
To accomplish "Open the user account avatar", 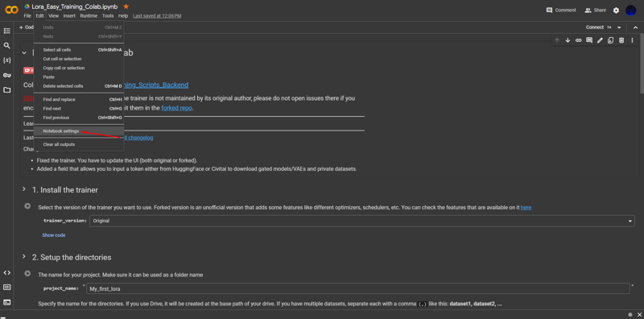I will pos(630,10).
